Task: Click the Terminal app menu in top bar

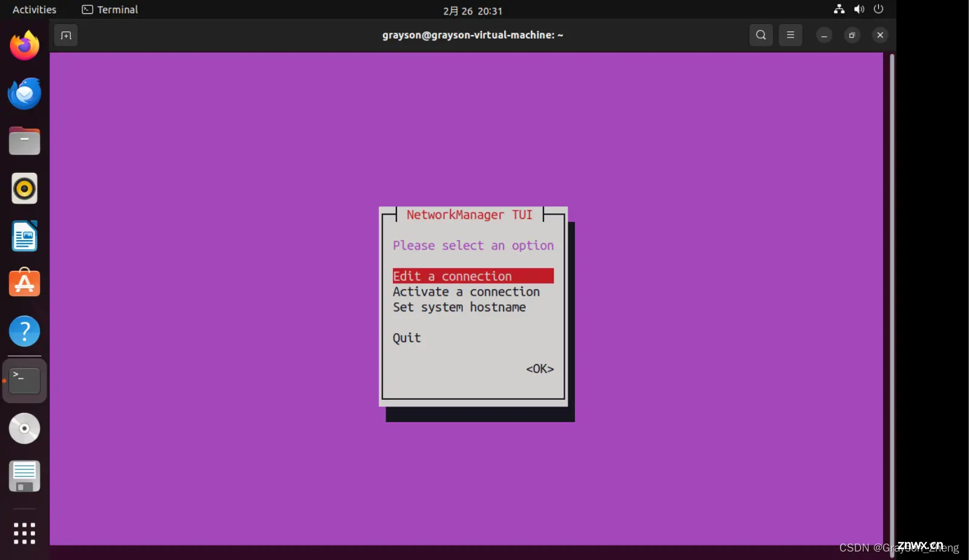Action: [x=110, y=10]
